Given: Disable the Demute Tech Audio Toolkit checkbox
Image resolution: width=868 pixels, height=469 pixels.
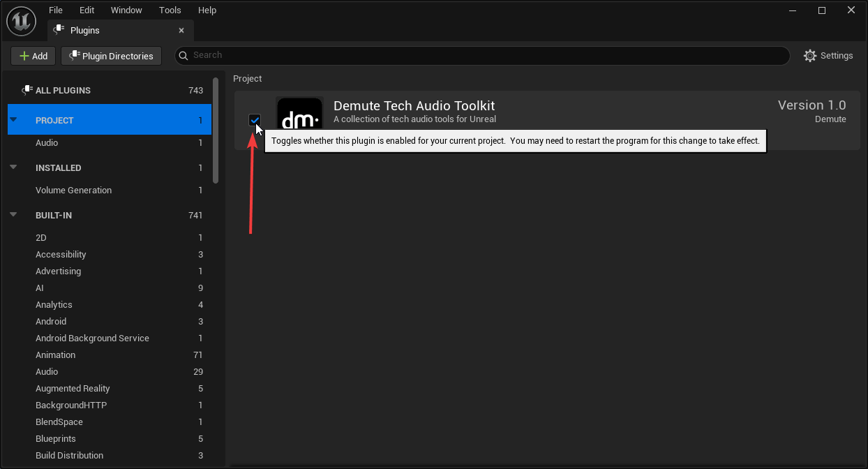Looking at the screenshot, I should click(255, 120).
